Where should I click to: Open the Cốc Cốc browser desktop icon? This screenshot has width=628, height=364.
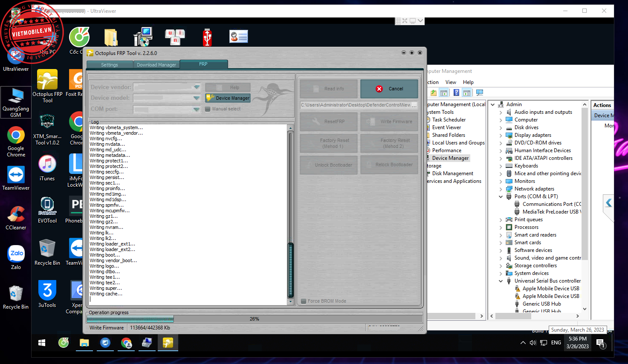click(x=79, y=38)
